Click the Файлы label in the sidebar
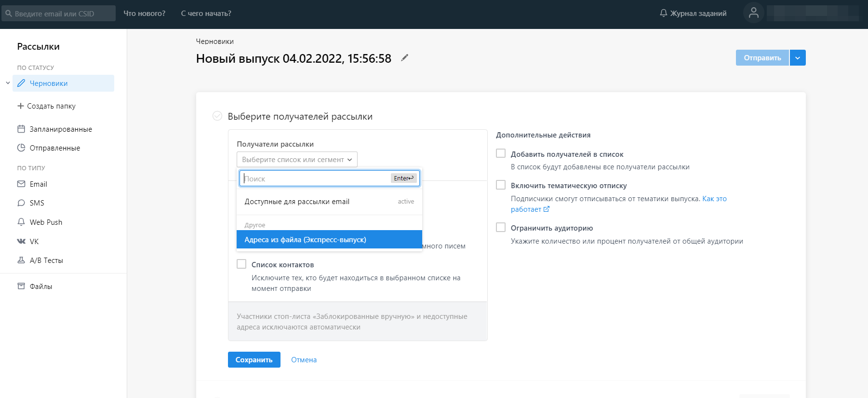 click(41, 286)
